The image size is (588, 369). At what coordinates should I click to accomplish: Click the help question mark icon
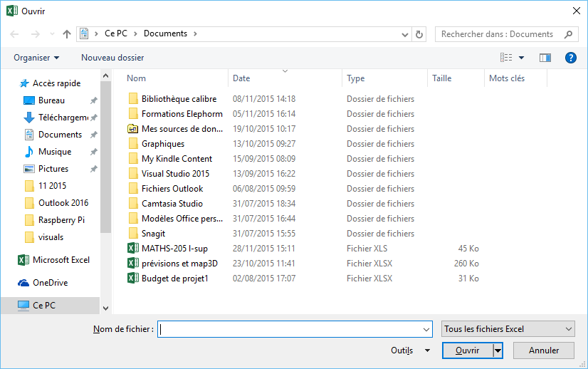click(x=570, y=58)
